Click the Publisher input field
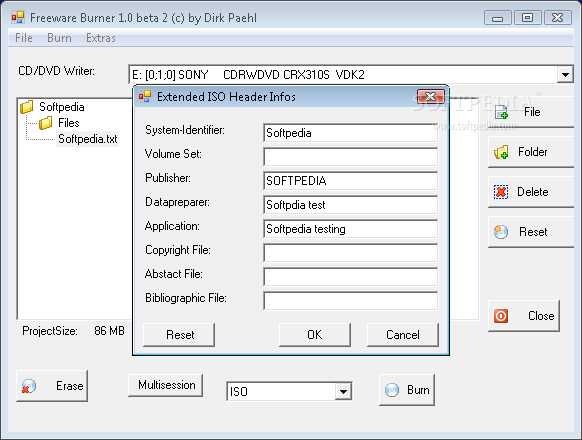 (350, 181)
